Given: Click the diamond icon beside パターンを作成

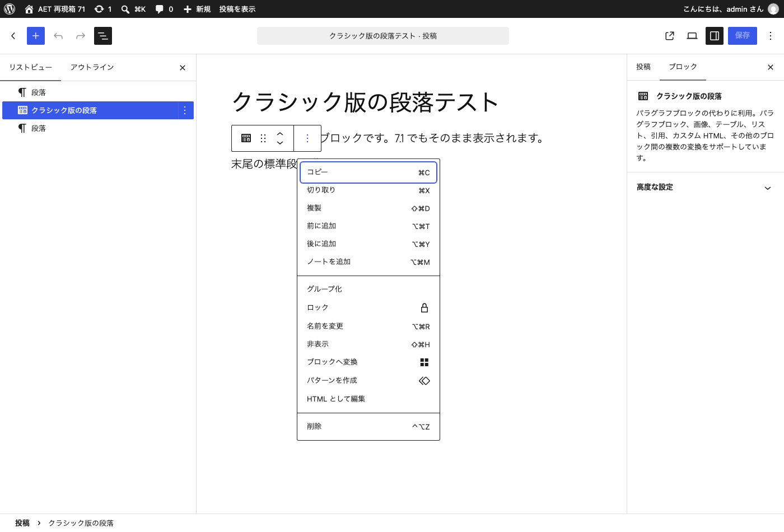Looking at the screenshot, I should (424, 381).
